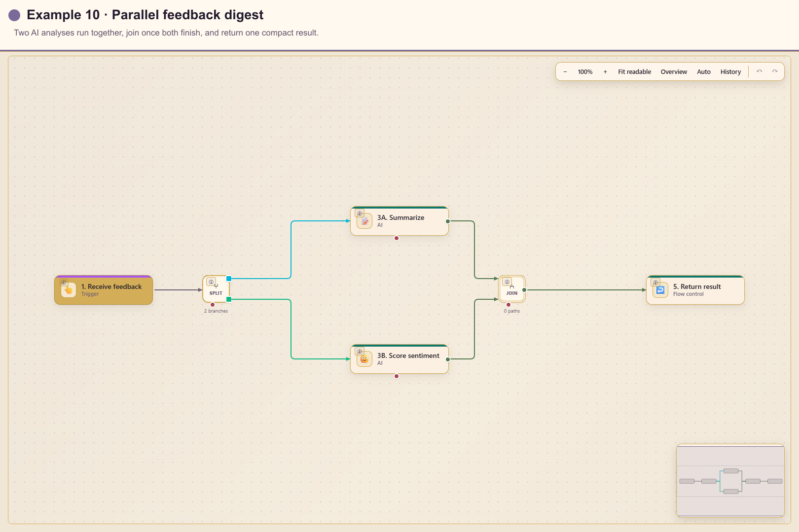Switch to Overview zoom
The width and height of the screenshot is (799, 532).
click(674, 72)
